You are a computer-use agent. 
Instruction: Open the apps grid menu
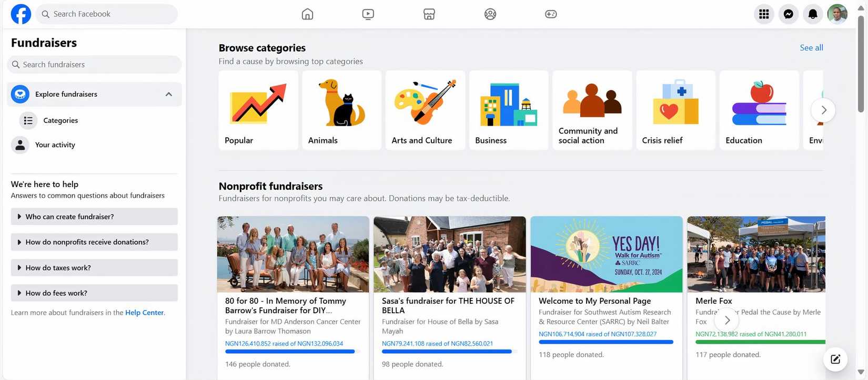[x=764, y=14]
